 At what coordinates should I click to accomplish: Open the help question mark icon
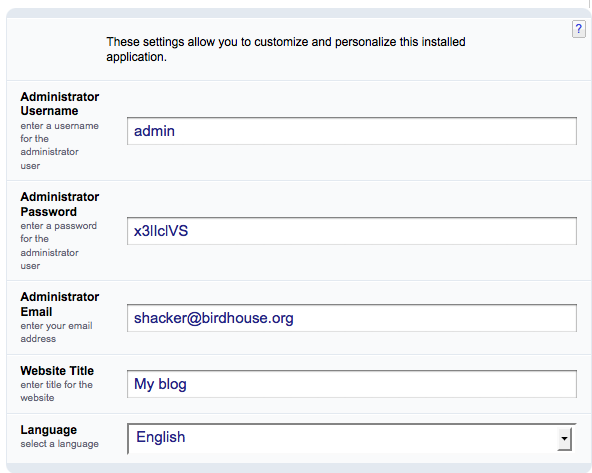pyautogui.click(x=579, y=29)
